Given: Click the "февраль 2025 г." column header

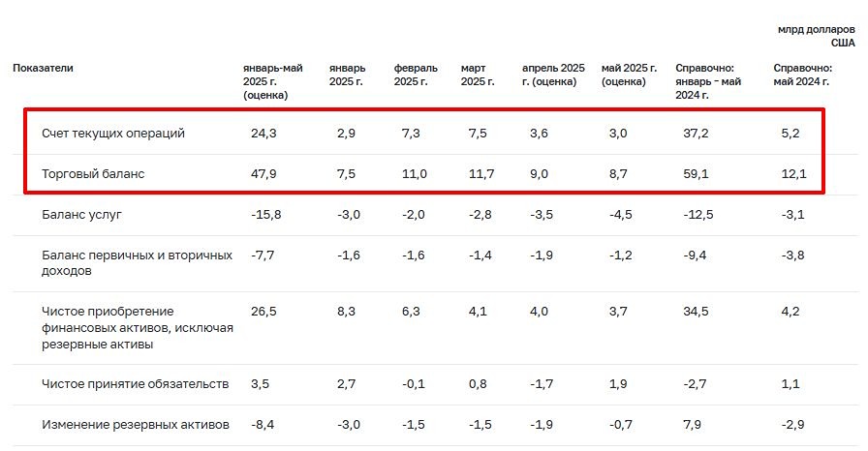Looking at the screenshot, I should coord(416,75).
